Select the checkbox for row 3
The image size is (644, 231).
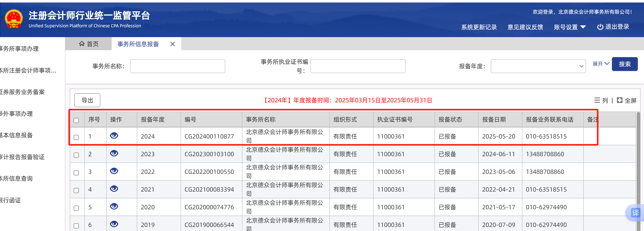(76, 173)
